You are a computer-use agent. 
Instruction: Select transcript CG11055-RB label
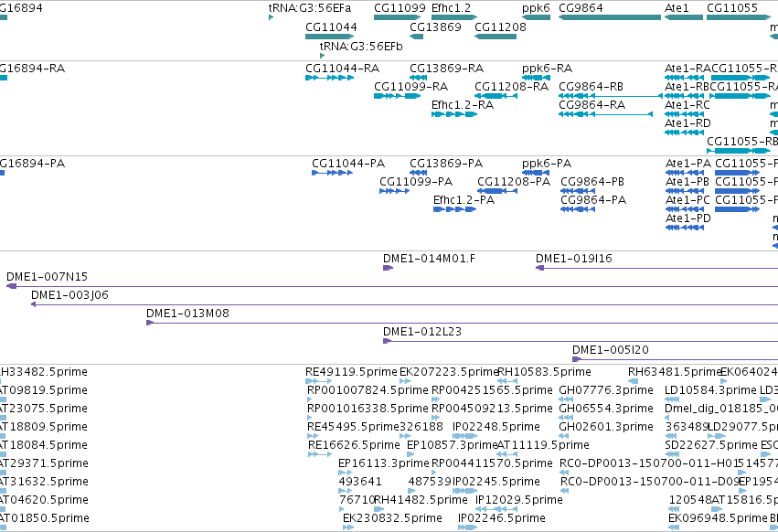(742, 141)
